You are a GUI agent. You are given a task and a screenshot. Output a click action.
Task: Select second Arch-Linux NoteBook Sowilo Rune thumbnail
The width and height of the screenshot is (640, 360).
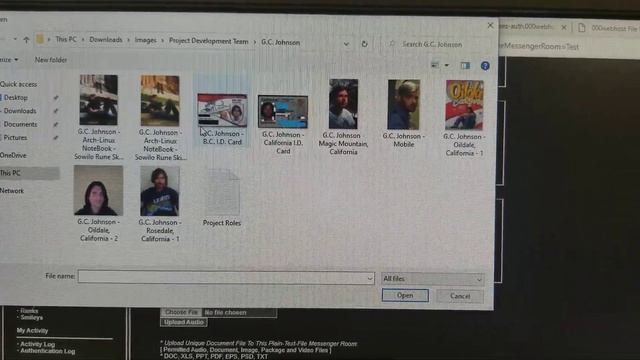point(160,100)
